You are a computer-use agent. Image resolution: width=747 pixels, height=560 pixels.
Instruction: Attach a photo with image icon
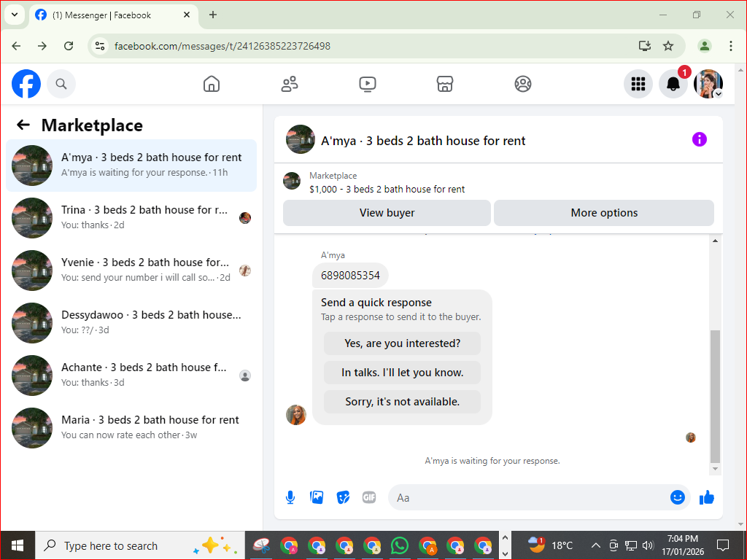[317, 497]
